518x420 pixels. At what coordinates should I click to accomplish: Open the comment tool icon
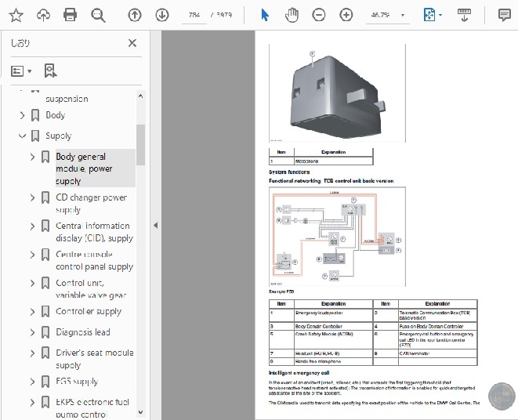[x=505, y=15]
